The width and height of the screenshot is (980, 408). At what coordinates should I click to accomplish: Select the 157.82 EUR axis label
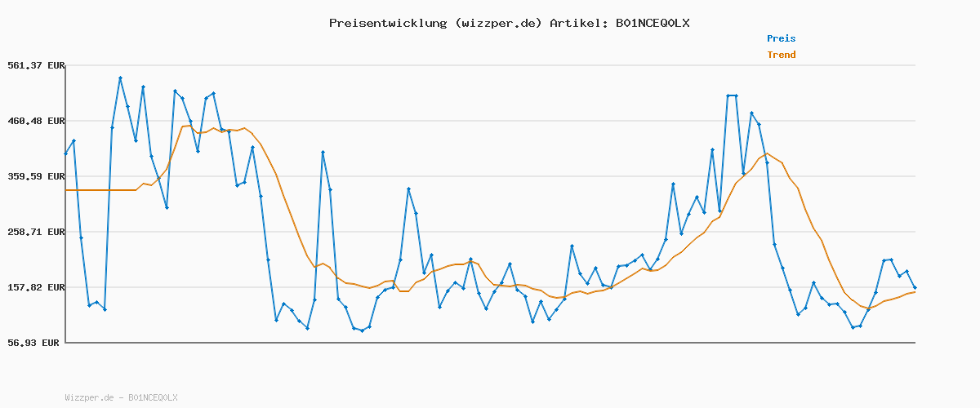click(x=33, y=287)
